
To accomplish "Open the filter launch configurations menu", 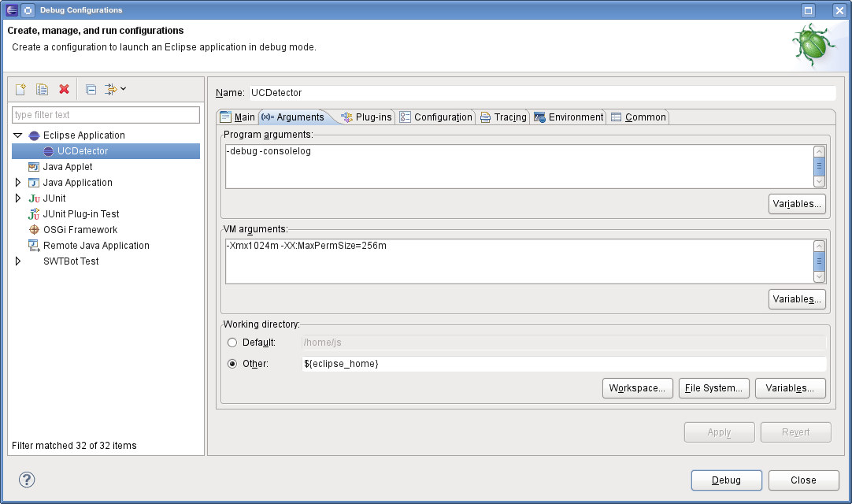I will (x=115, y=89).
